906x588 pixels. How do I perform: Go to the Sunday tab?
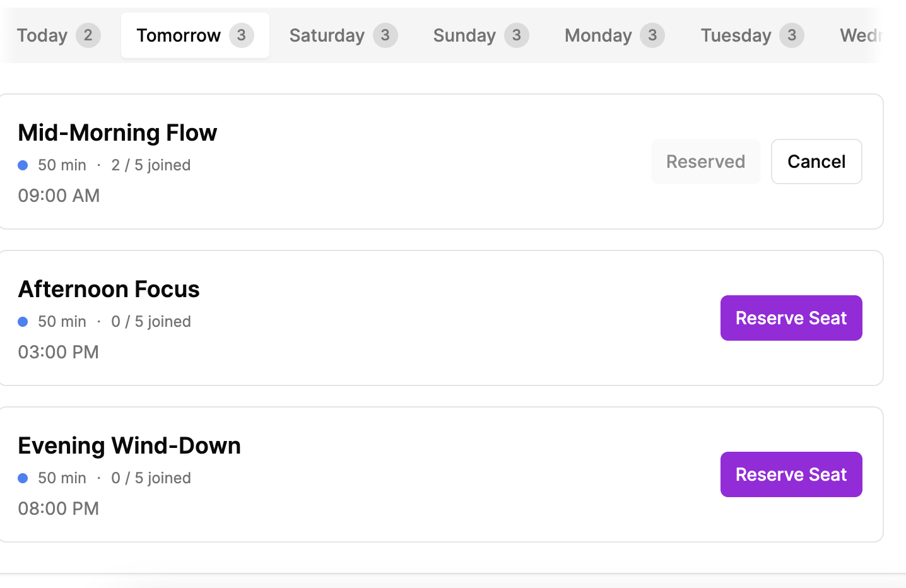[x=481, y=35]
